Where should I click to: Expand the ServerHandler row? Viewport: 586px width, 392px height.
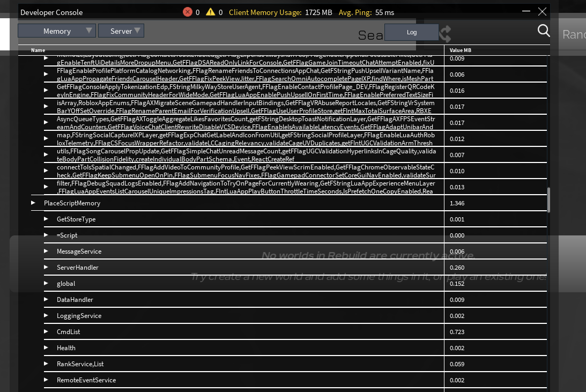pos(46,267)
